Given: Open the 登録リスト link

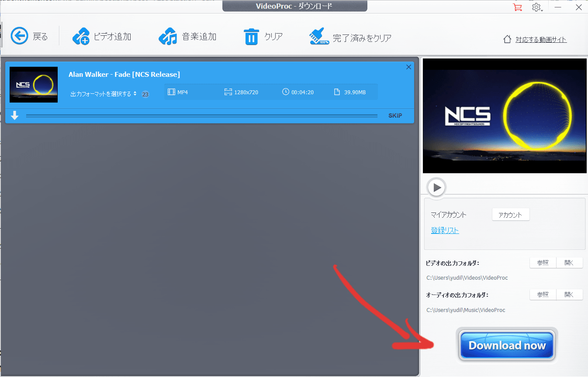Looking at the screenshot, I should click(445, 230).
